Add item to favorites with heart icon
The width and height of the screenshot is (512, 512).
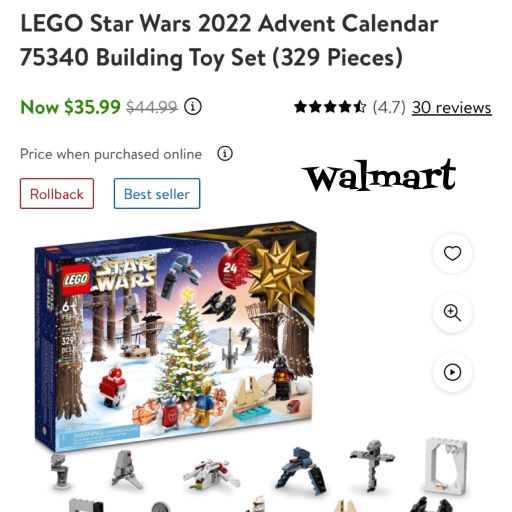tap(452, 253)
